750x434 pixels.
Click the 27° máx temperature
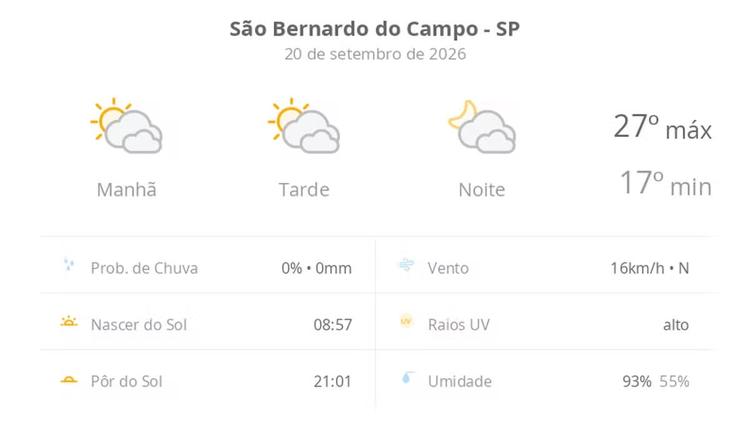[x=662, y=127]
